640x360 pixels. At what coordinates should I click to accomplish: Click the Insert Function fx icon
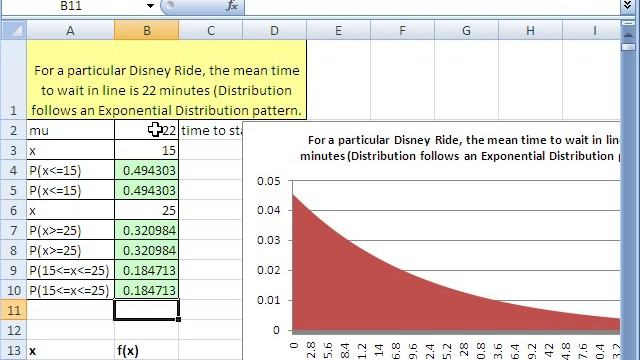click(x=232, y=6)
